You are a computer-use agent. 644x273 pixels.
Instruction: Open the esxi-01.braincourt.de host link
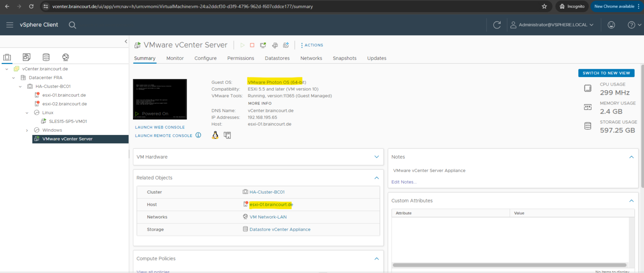click(x=271, y=204)
